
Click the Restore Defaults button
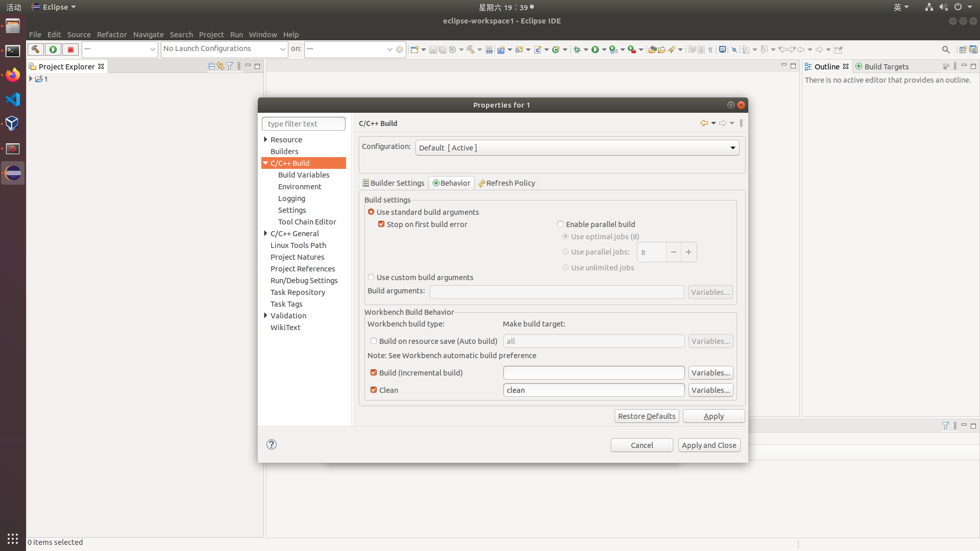click(x=647, y=416)
